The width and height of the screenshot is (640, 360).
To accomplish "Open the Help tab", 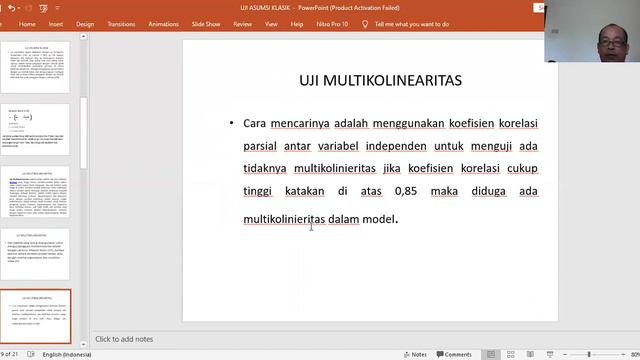I will pyautogui.click(x=297, y=24).
